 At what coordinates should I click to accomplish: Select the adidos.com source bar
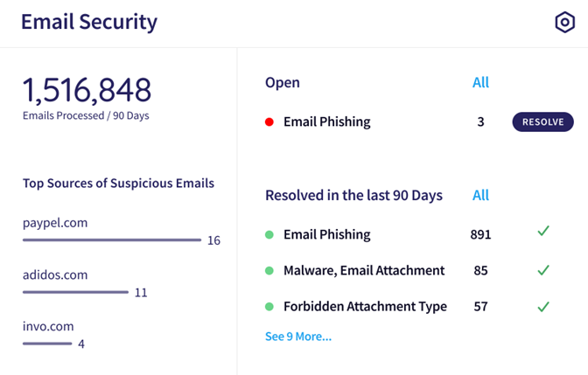click(75, 292)
